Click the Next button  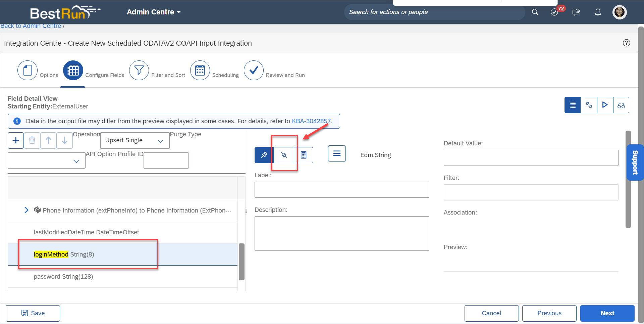click(x=607, y=313)
